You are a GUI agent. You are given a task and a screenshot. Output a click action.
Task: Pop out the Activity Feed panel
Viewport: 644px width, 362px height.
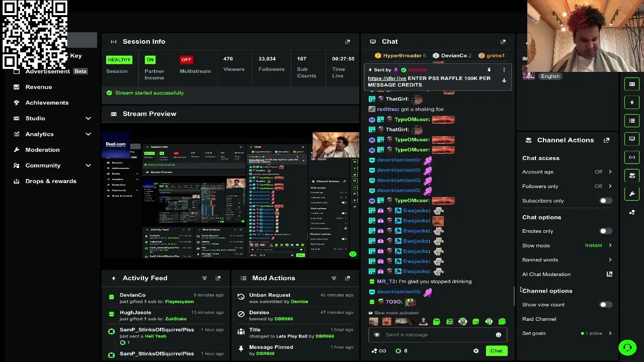tap(218, 278)
